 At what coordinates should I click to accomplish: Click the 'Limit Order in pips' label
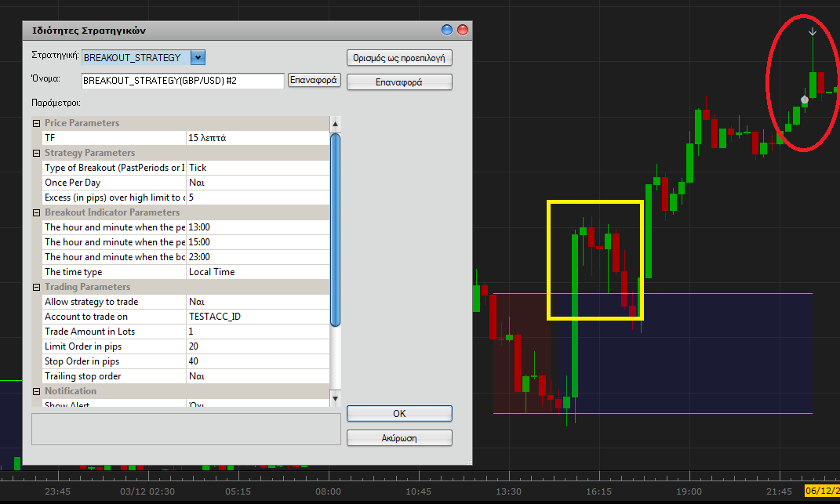coord(83,346)
